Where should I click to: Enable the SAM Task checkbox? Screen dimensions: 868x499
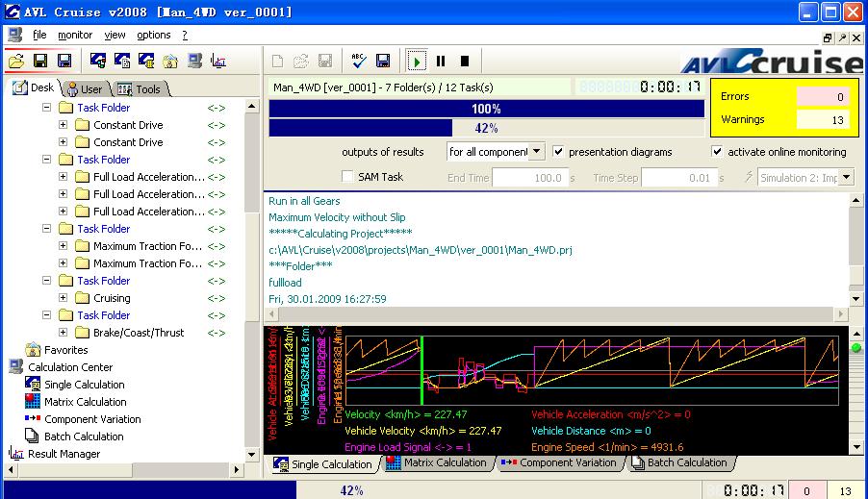347,177
